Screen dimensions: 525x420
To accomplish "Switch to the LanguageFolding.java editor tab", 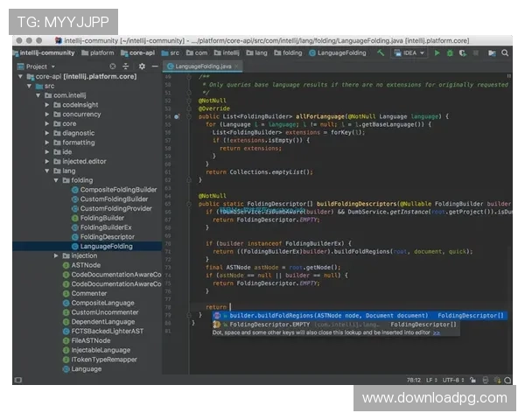I will (x=200, y=66).
